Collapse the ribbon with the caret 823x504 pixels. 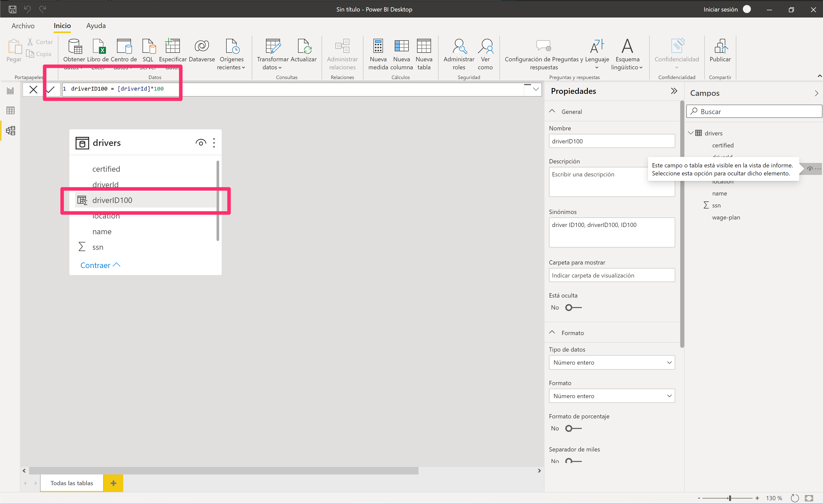[x=819, y=76]
